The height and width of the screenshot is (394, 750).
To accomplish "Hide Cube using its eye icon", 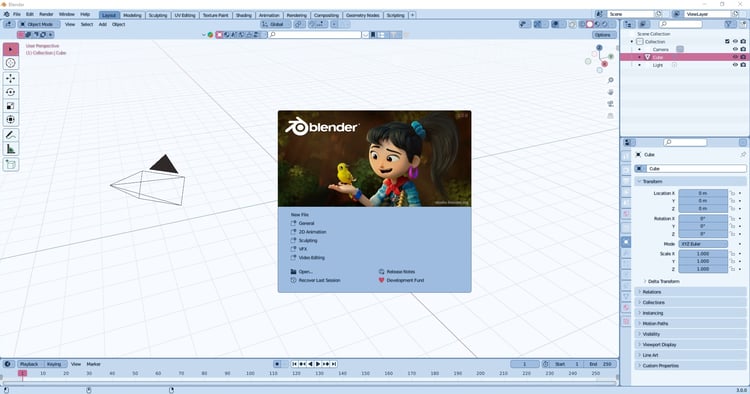I will (735, 57).
